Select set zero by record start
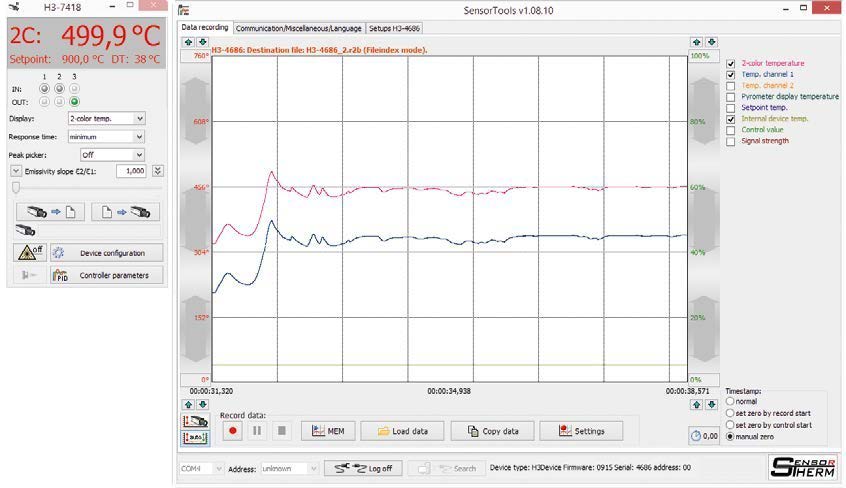This screenshot has height=488, width=846. click(730, 413)
